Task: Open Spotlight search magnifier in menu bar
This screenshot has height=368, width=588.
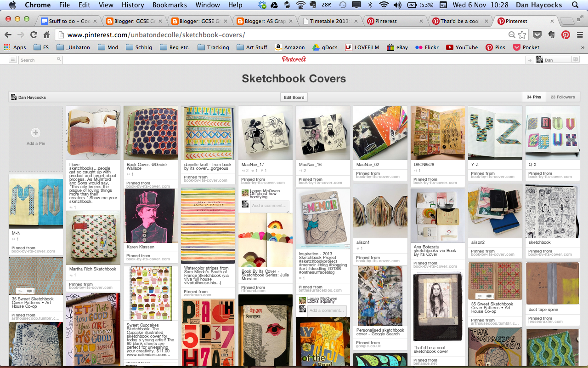Action: coord(575,5)
